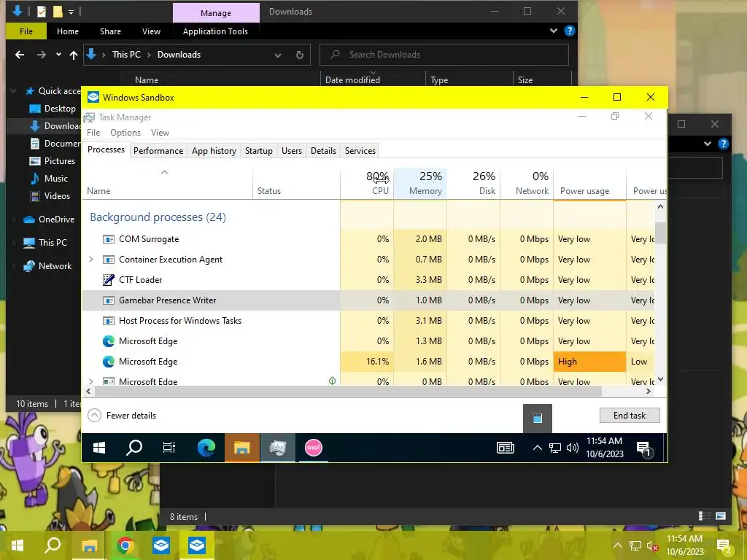
Task: Open the Downloads window Home ribbon tab
Action: click(x=68, y=31)
